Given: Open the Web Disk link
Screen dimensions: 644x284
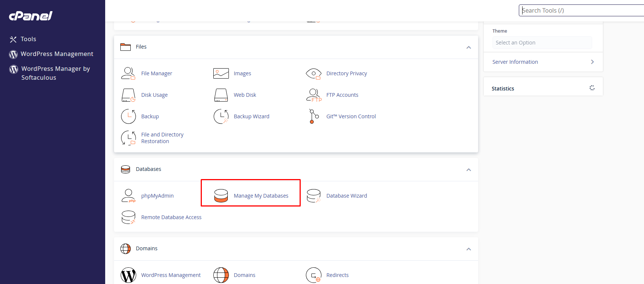Looking at the screenshot, I should 245,95.
